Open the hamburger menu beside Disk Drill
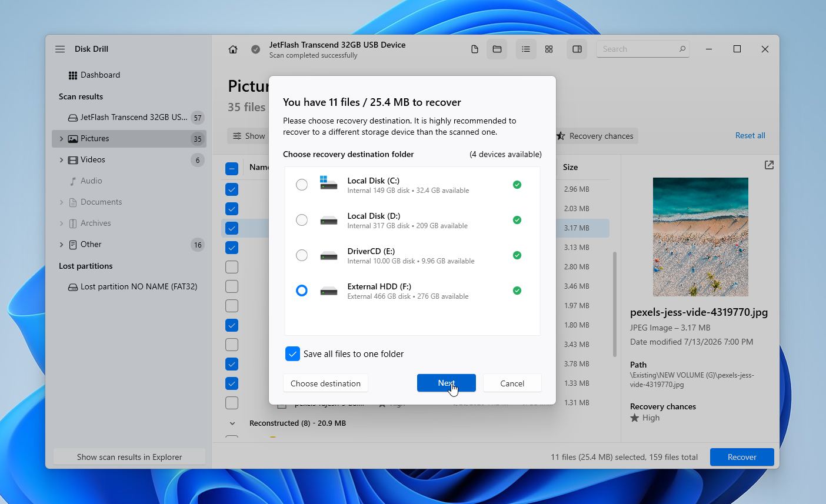 point(60,49)
